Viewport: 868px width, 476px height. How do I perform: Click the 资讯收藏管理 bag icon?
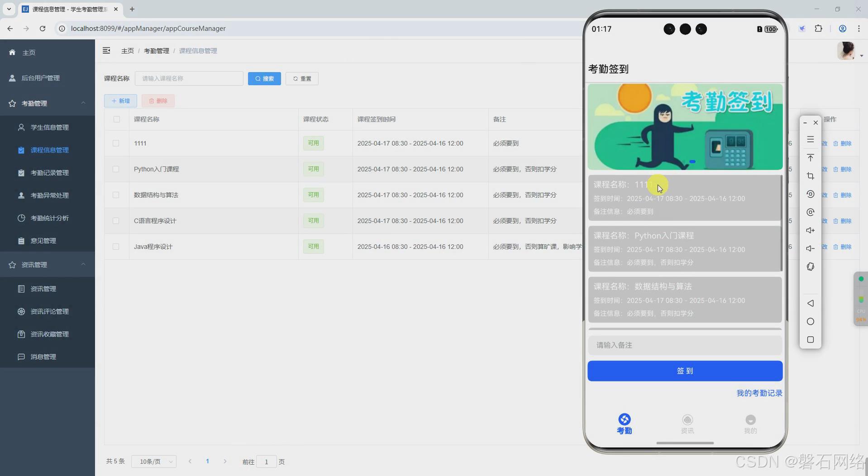point(21,334)
